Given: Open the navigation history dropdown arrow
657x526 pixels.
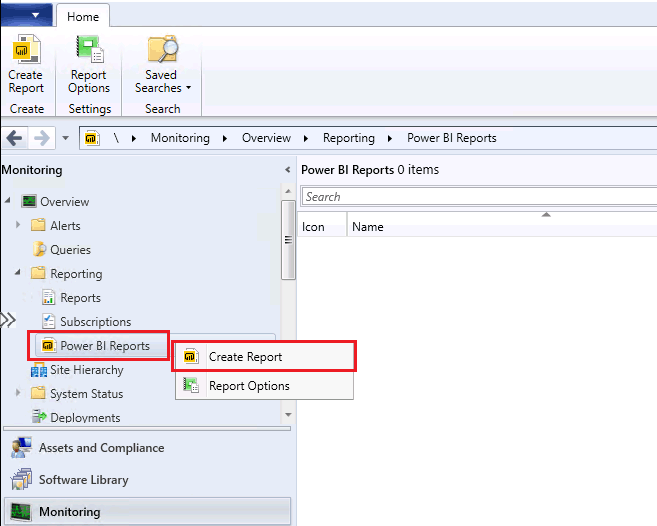Looking at the screenshot, I should pos(65,137).
